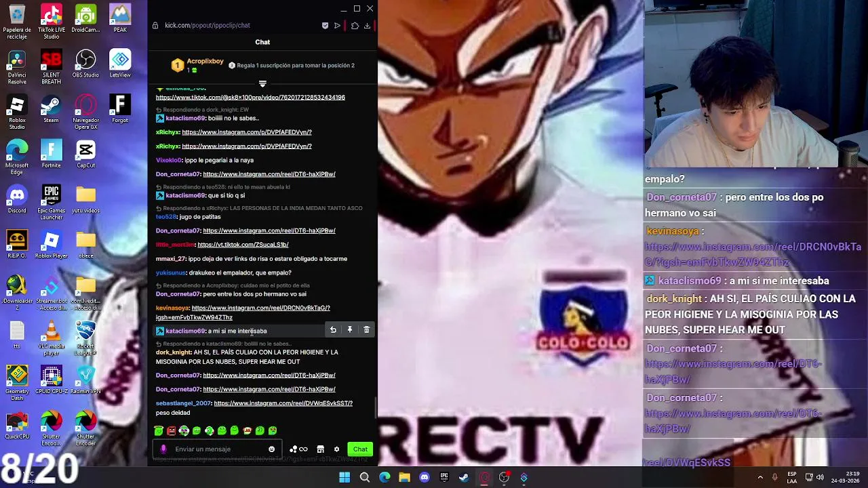Open Epic Games Launcher desktop icon
This screenshot has height=488, width=868.
point(52,203)
